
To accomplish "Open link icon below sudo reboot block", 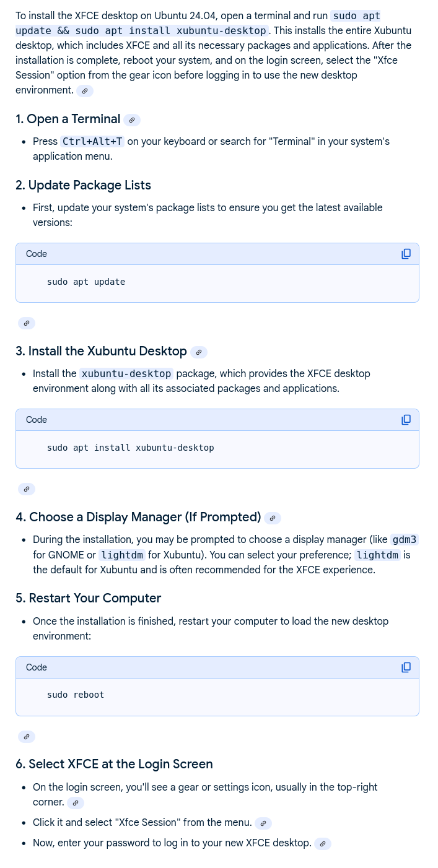I will click(27, 737).
